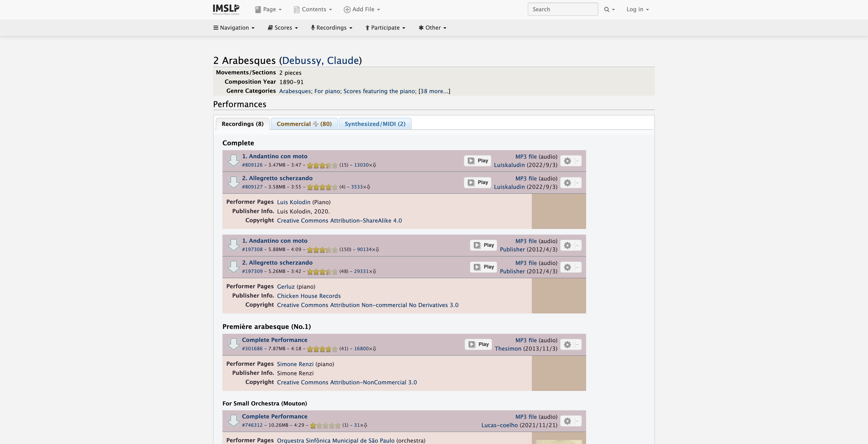Open the Debussy, Claude composer link
The height and width of the screenshot is (444, 868).
pos(320,60)
